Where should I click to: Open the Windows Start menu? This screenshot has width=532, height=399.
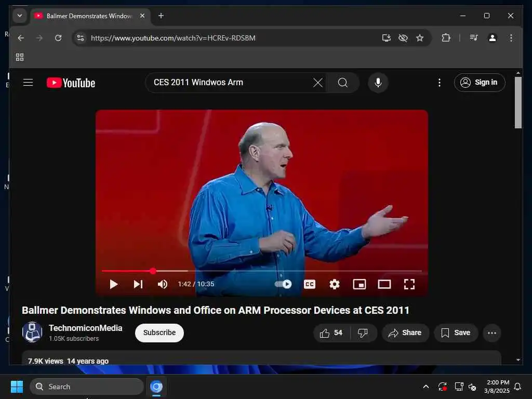pos(17,387)
